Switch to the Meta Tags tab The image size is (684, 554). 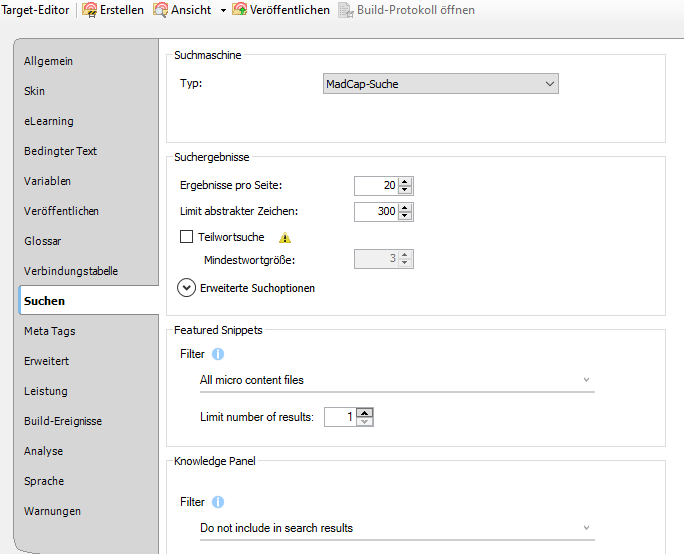click(x=50, y=331)
